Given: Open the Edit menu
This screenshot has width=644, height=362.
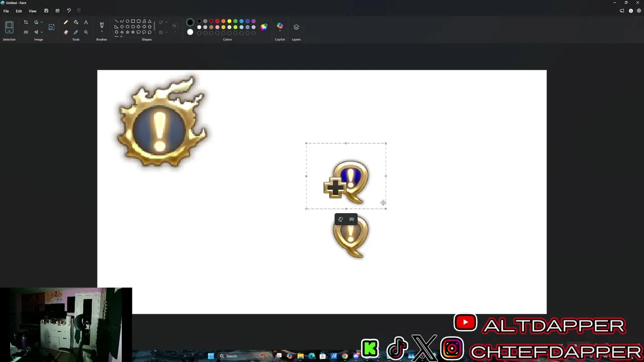Looking at the screenshot, I should tap(19, 11).
